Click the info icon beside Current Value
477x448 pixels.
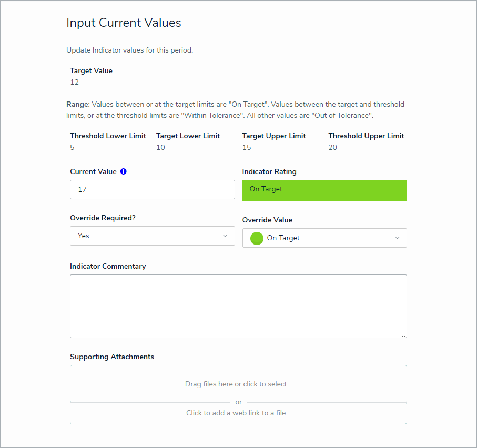click(123, 171)
